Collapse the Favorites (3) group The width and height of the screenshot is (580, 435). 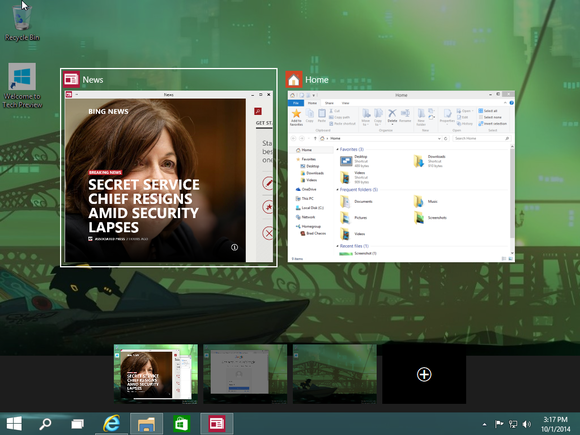tap(337, 149)
